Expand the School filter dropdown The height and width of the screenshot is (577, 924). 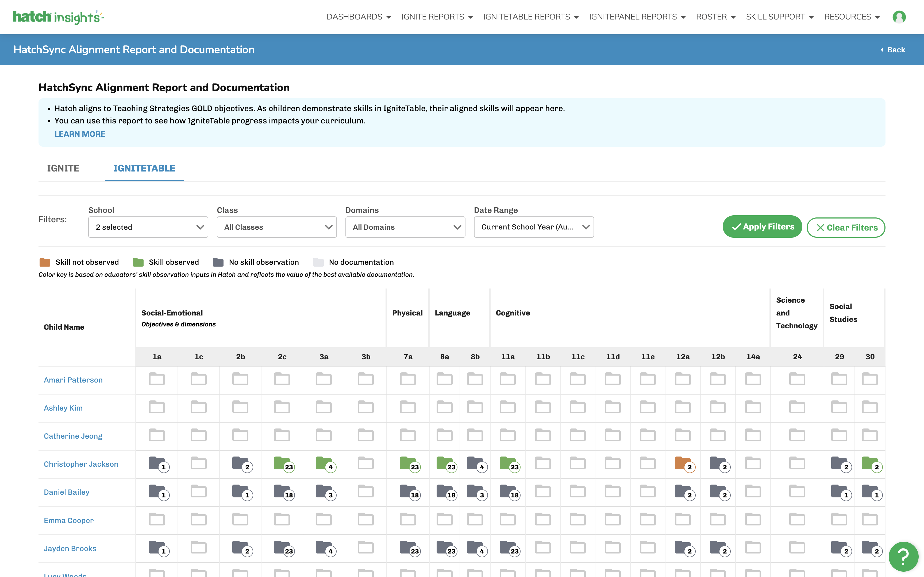pos(148,227)
